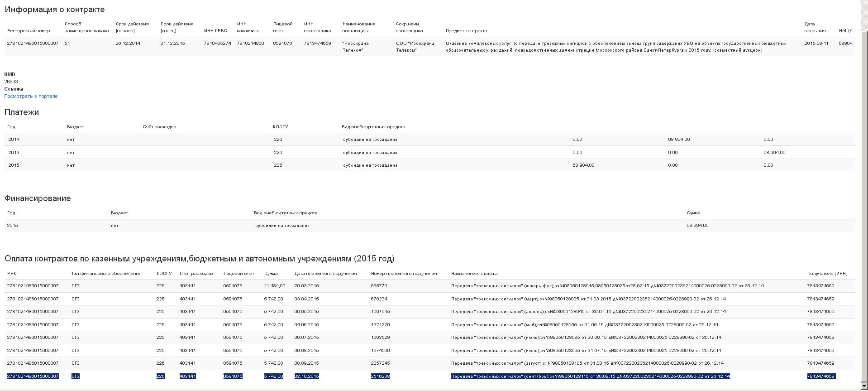Viewport: 868px width, 391px height.
Task: Click supplier INN 7813474659 in contract info
Action: [317, 43]
